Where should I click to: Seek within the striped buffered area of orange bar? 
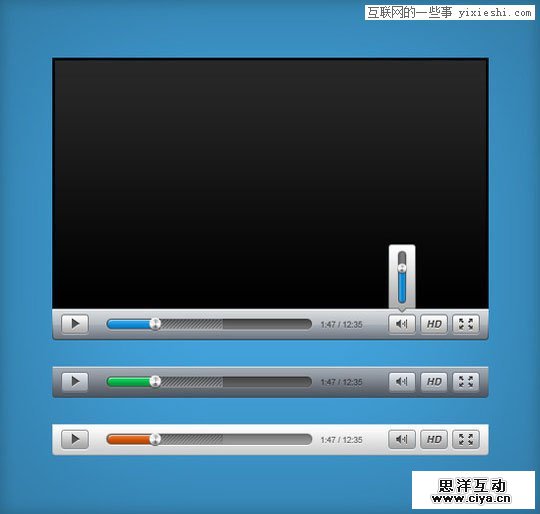(192, 440)
